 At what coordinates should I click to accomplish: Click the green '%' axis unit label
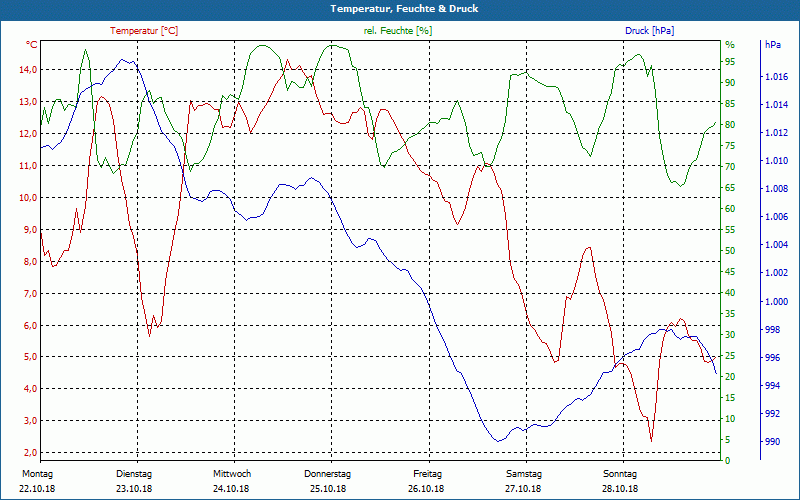730,45
